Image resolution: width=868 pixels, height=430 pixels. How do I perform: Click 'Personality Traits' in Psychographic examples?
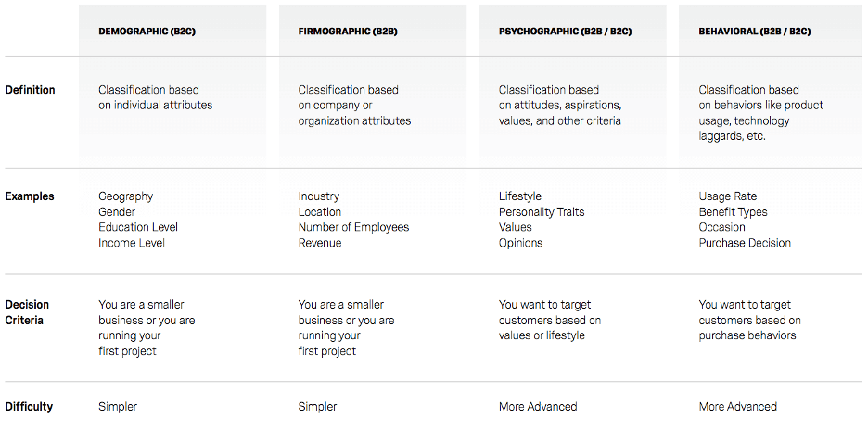click(542, 212)
